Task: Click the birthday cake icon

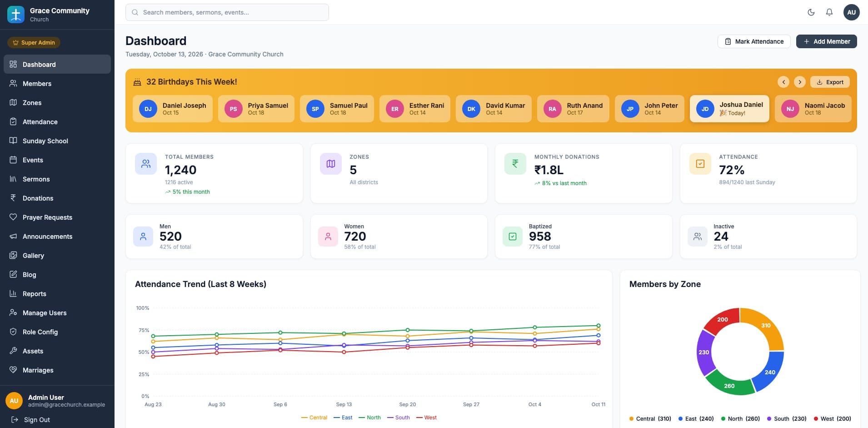Action: pos(137,82)
